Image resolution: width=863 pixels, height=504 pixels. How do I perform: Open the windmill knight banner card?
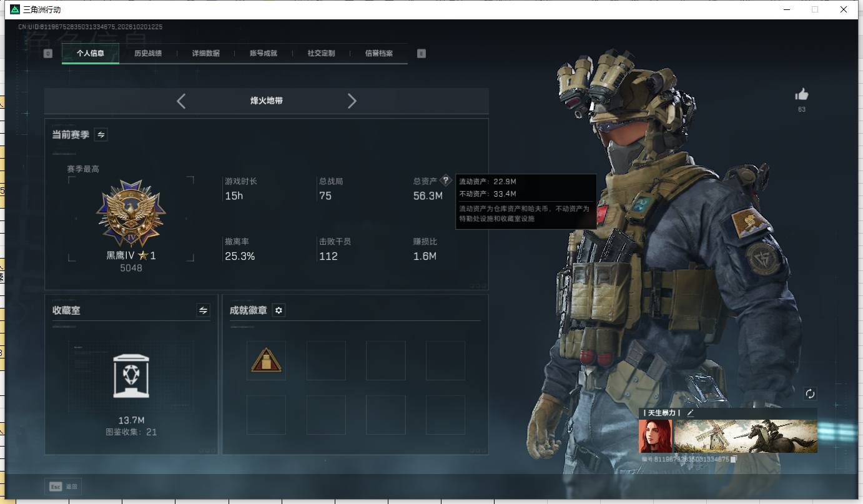[x=746, y=436]
